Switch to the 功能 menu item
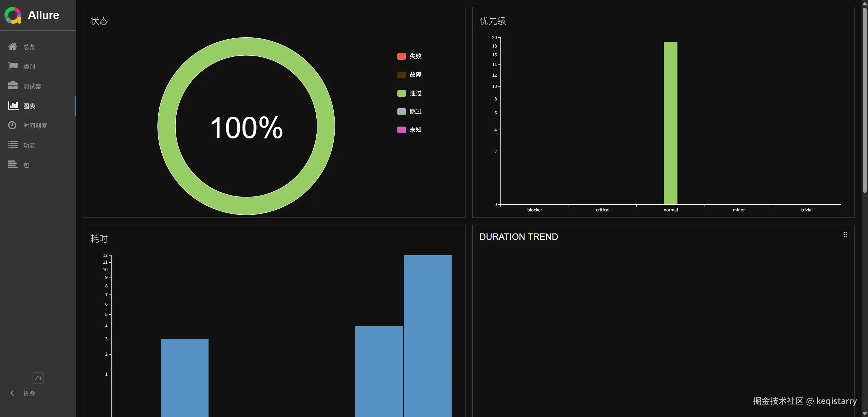 click(x=29, y=146)
